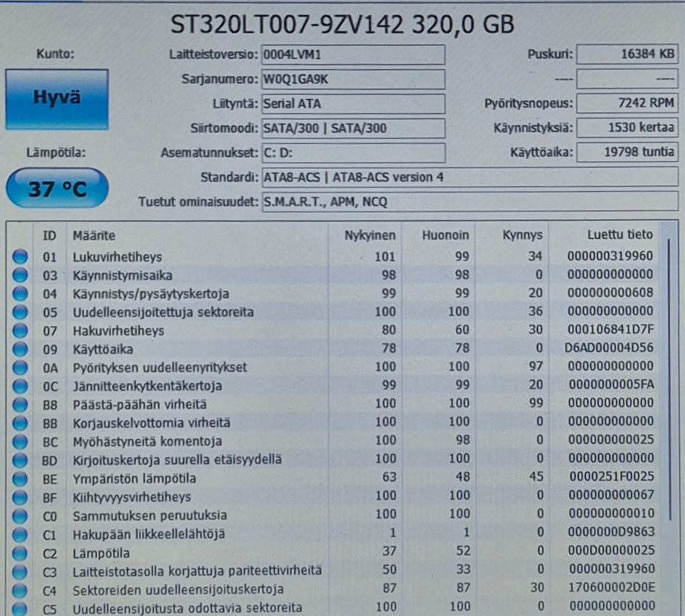Image resolution: width=685 pixels, height=616 pixels.
Task: Click the Käyttöaika value 19798 tuntia
Action: (627, 152)
